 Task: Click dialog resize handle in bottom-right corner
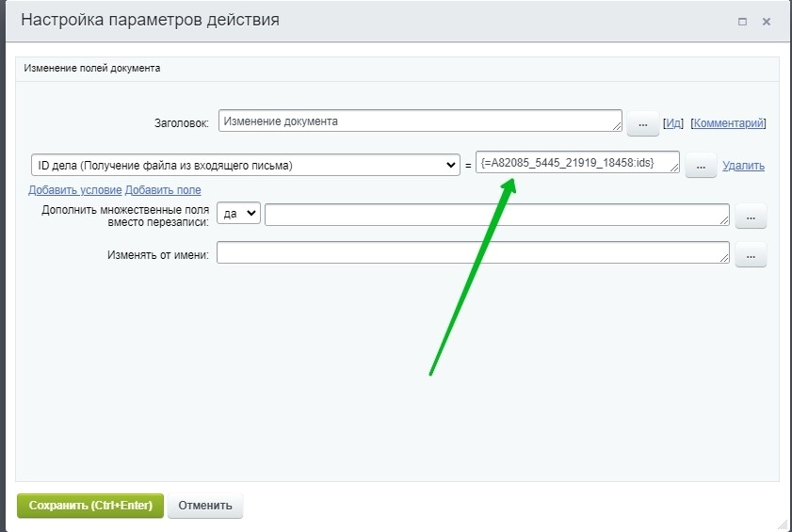tap(783, 523)
